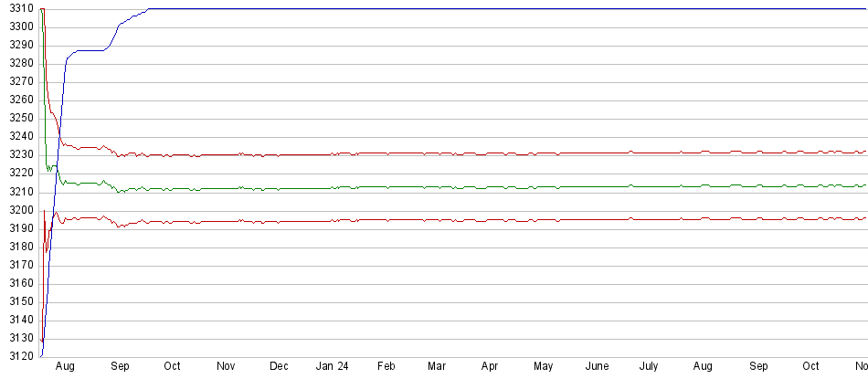Click the 'Jan 24' label on the time axis
Screen dimensions: 868x379
point(332,366)
